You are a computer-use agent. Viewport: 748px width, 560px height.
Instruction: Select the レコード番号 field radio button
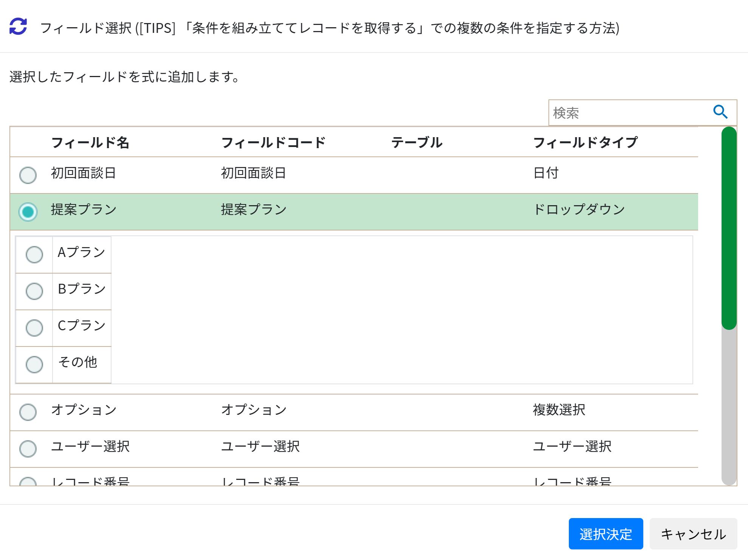tap(28, 481)
